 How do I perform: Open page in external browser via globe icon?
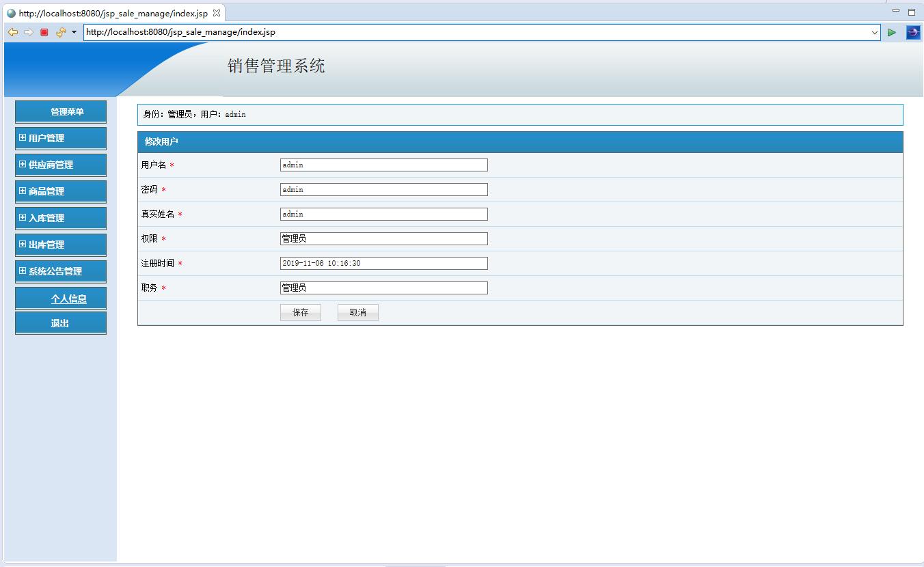[x=913, y=31]
